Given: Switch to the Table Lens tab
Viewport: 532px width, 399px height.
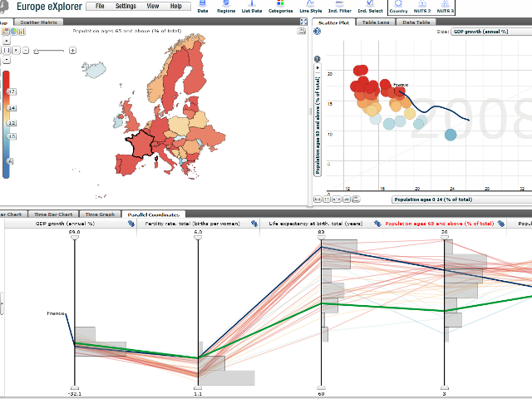Looking at the screenshot, I should point(377,22).
